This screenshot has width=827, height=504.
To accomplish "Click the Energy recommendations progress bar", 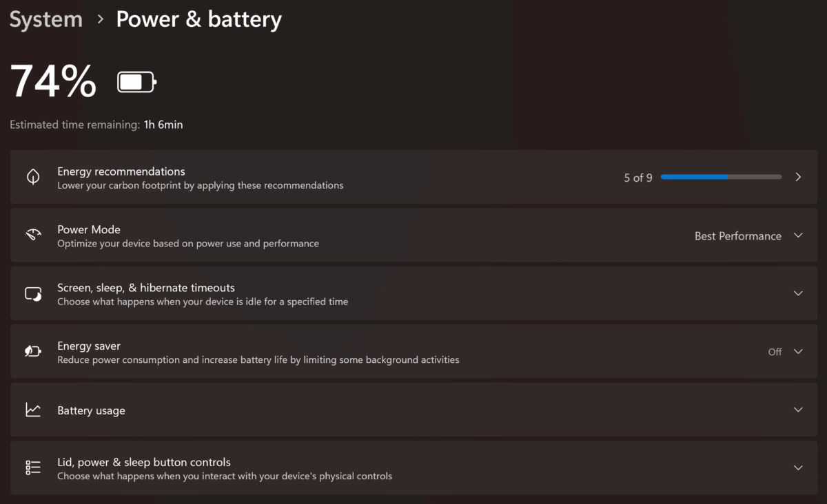I will coord(721,177).
